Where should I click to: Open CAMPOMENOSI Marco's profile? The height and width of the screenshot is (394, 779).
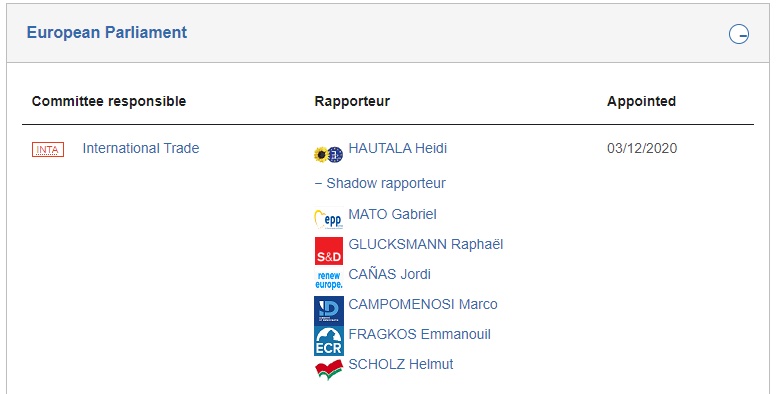coord(423,304)
